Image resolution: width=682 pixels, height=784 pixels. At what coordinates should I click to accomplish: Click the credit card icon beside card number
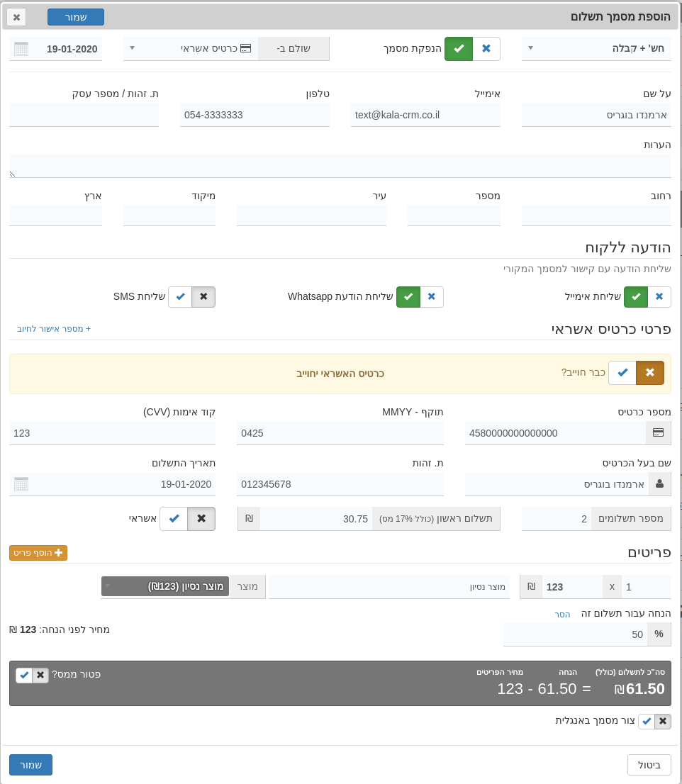(x=658, y=433)
